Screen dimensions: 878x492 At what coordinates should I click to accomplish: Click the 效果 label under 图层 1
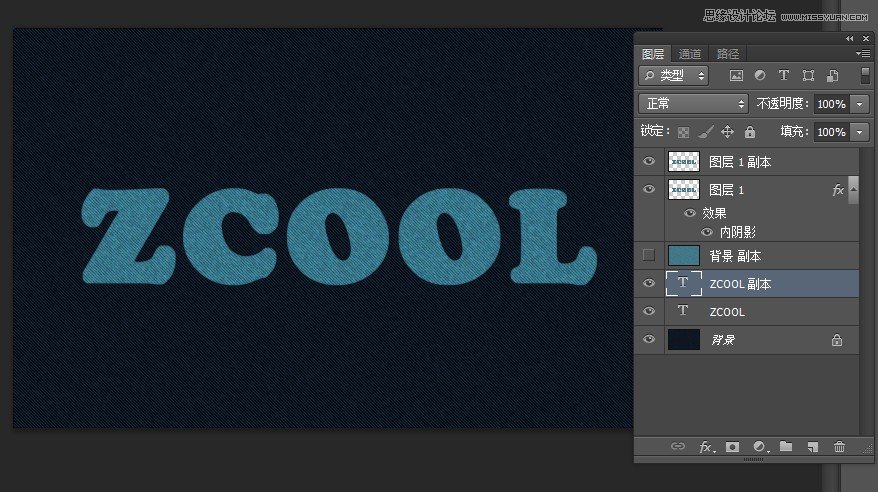[714, 213]
